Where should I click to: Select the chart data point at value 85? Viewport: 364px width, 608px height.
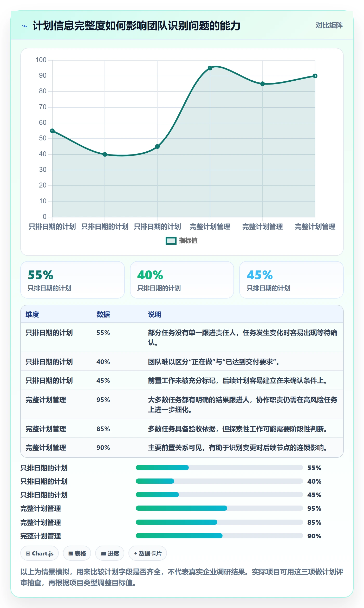[263, 84]
